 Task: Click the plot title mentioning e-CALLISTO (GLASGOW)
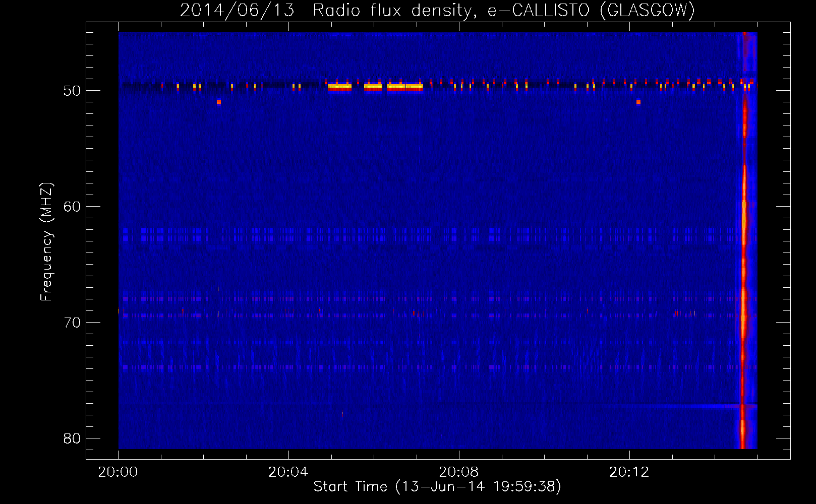point(437,10)
